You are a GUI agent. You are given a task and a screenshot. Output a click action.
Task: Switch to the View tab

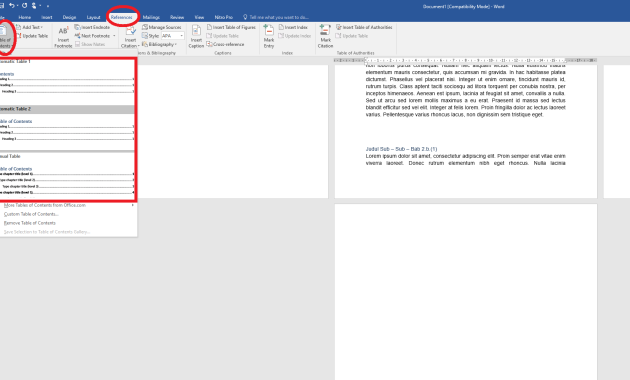pyautogui.click(x=199, y=17)
